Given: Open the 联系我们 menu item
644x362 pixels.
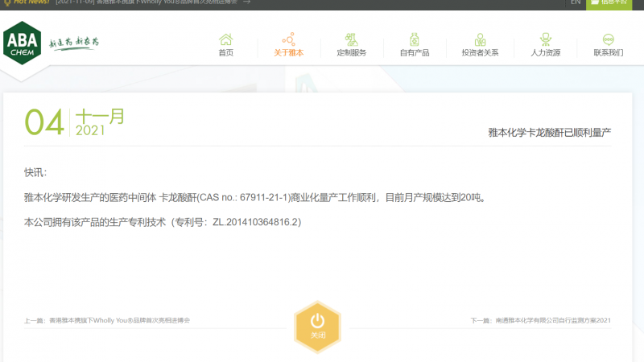Looking at the screenshot, I should [x=609, y=52].
